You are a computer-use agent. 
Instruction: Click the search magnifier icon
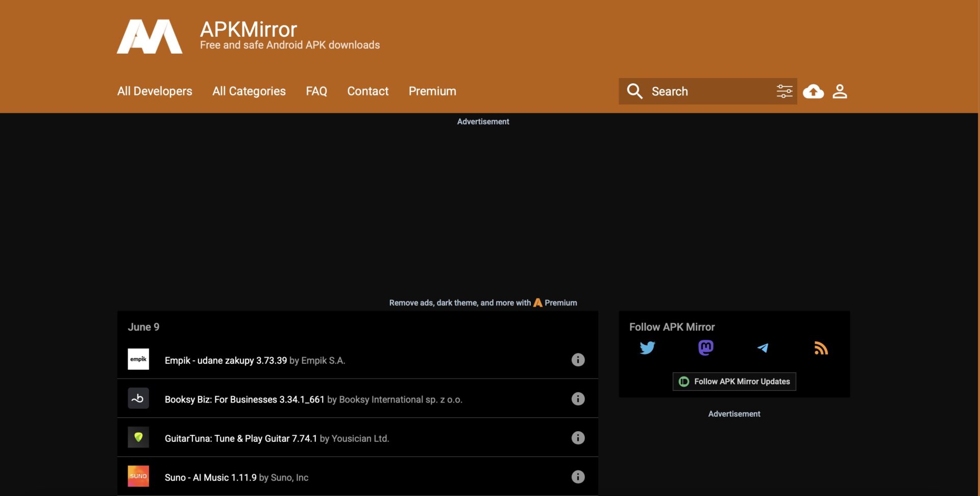click(634, 91)
